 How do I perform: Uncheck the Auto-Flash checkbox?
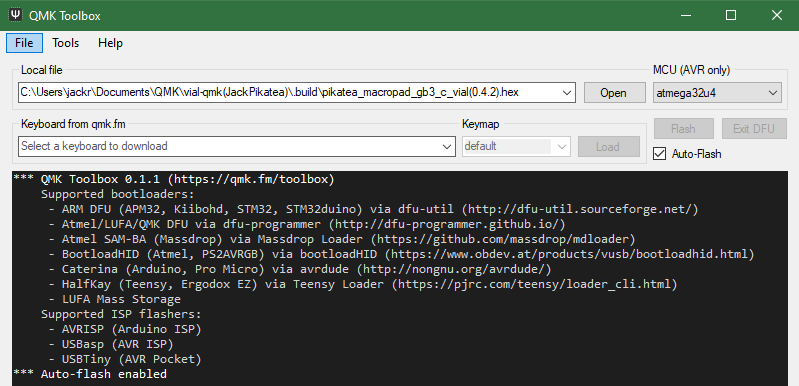[659, 153]
